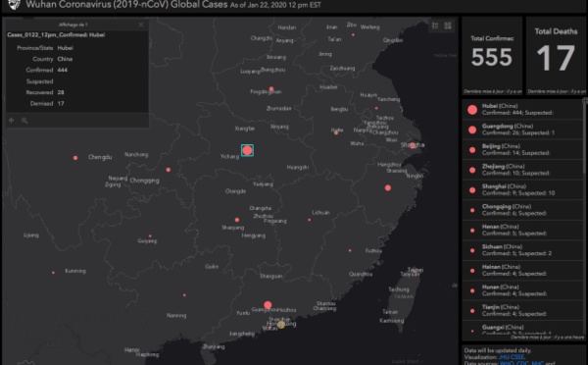Click the Guangdong red marker near Guangzhou
Screen dimensions: 588x365
coord(268,305)
